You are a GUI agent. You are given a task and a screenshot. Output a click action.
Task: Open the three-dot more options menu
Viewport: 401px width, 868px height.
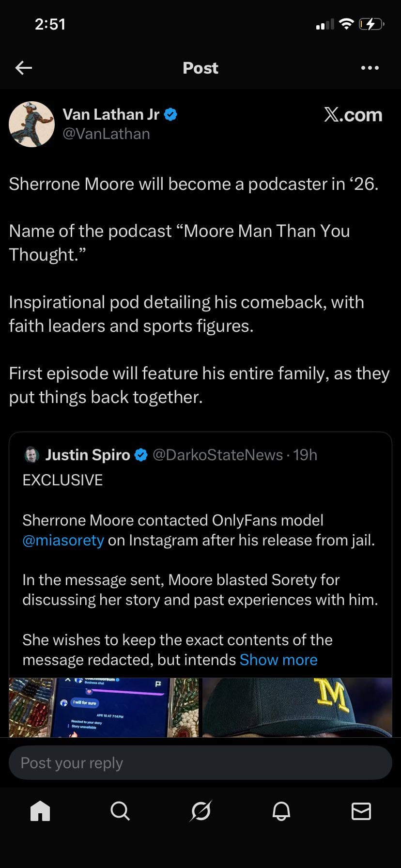[370, 68]
